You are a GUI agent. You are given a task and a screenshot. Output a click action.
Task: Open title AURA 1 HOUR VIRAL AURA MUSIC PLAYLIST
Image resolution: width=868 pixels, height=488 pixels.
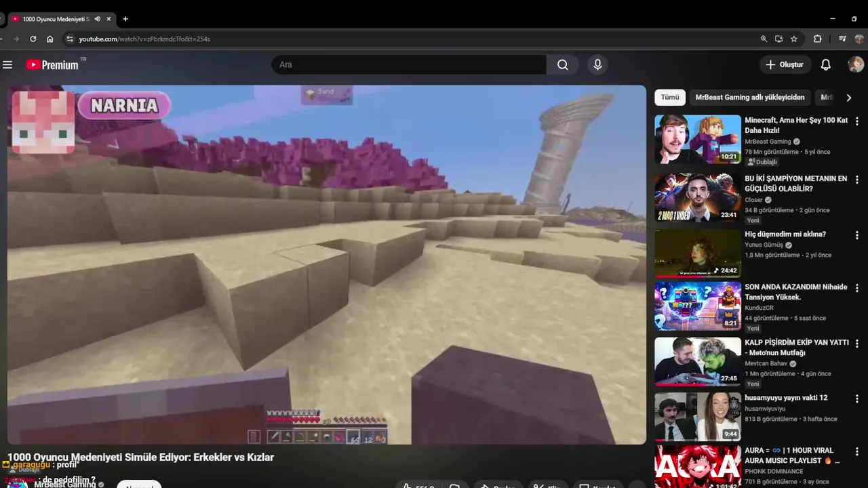[x=792, y=455]
